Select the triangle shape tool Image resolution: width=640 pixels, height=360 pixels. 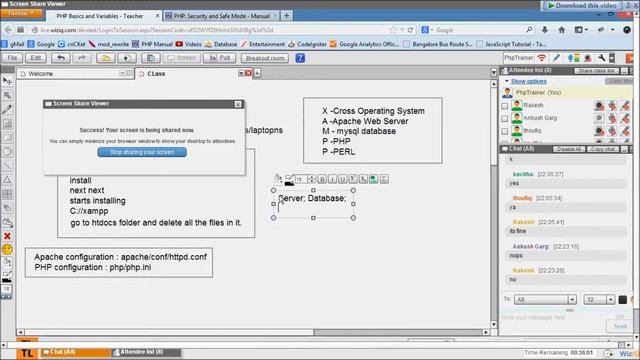[x=7, y=180]
